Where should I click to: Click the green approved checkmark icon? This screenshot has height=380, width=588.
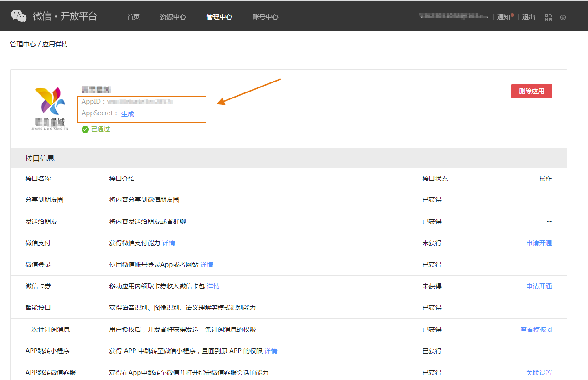coord(85,129)
